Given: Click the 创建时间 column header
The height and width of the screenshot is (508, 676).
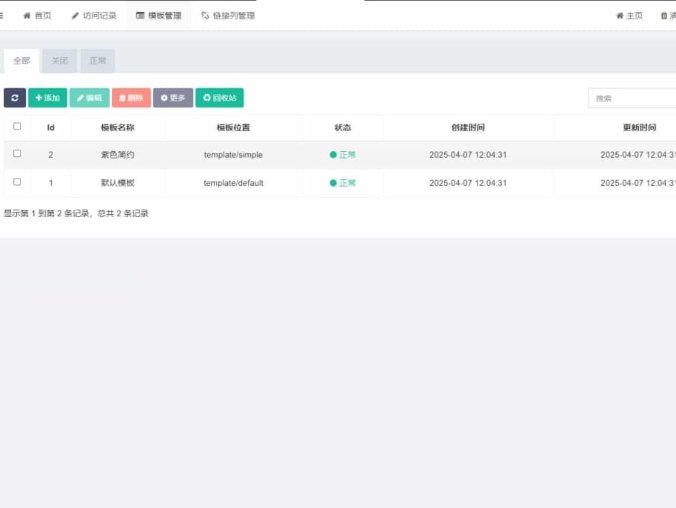Looking at the screenshot, I should pos(468,128).
